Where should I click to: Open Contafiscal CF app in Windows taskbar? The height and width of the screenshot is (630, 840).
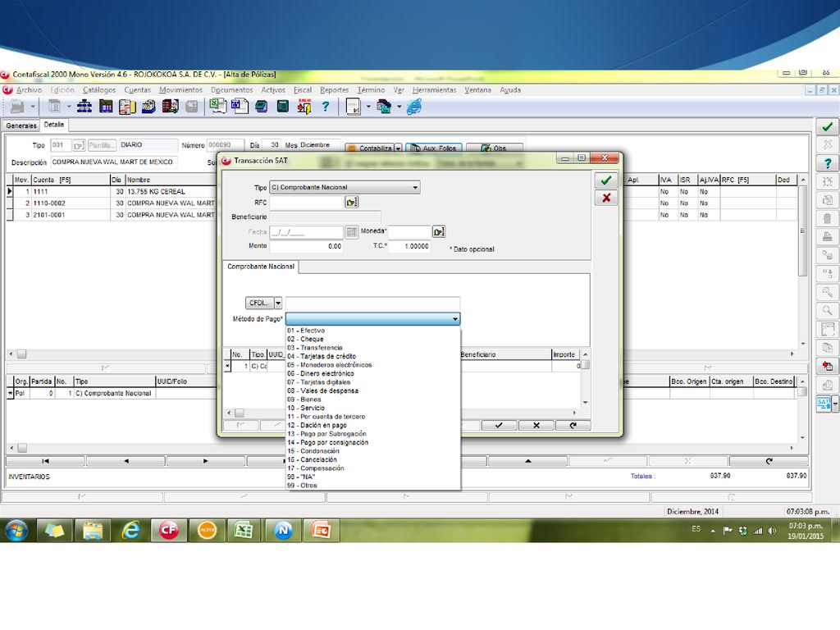pyautogui.click(x=169, y=531)
